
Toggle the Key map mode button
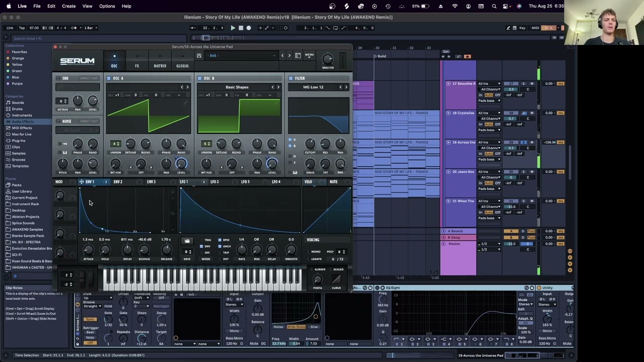[x=522, y=28]
